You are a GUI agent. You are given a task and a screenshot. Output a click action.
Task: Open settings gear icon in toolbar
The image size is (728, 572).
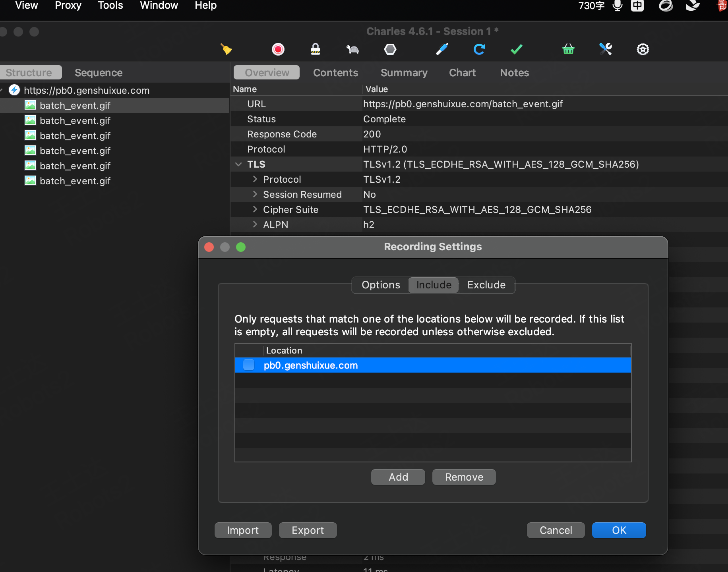[643, 49]
